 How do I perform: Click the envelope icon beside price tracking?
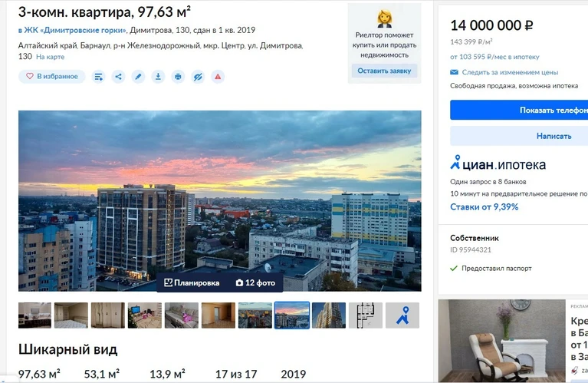click(x=454, y=72)
